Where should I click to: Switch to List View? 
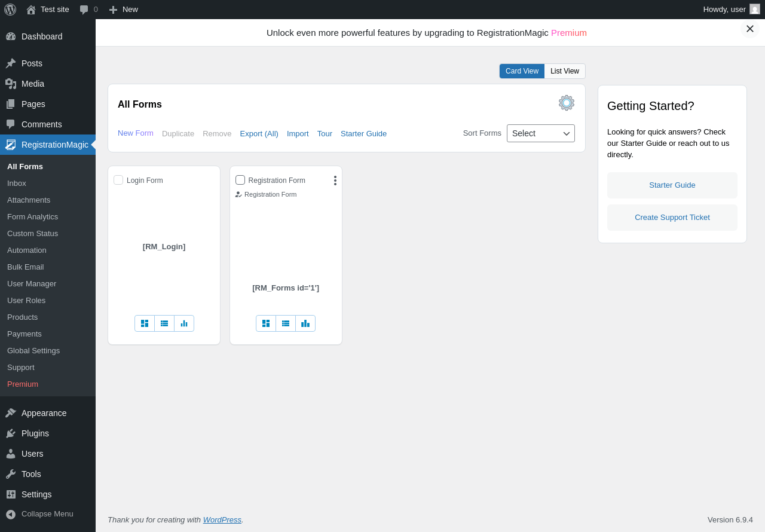[565, 71]
